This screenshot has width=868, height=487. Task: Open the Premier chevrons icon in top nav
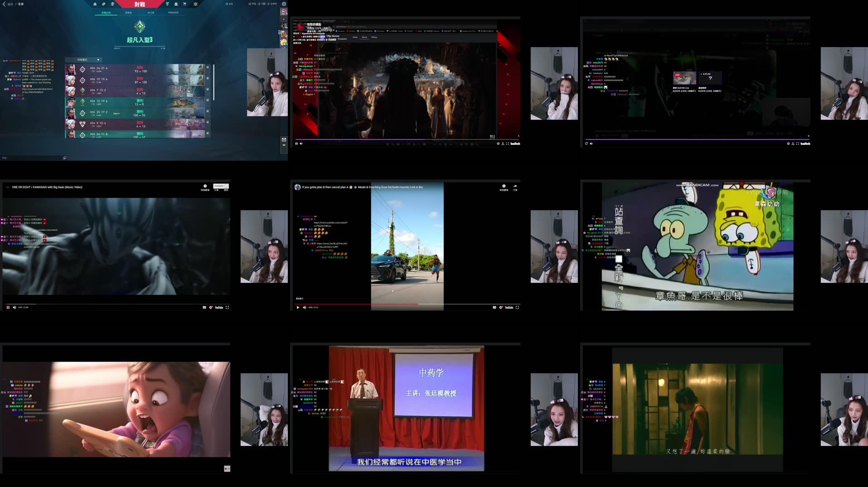(x=195, y=4)
